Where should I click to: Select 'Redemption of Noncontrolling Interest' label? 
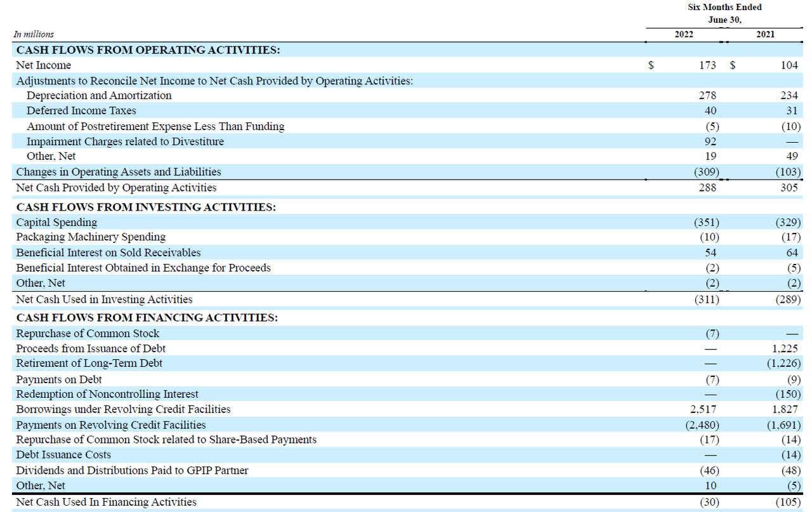107,395
